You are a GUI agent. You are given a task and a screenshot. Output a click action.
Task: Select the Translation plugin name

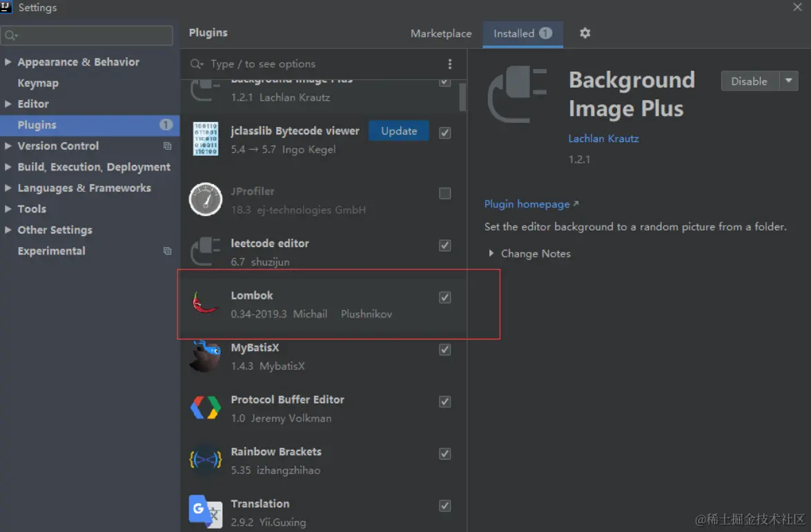[260, 504]
